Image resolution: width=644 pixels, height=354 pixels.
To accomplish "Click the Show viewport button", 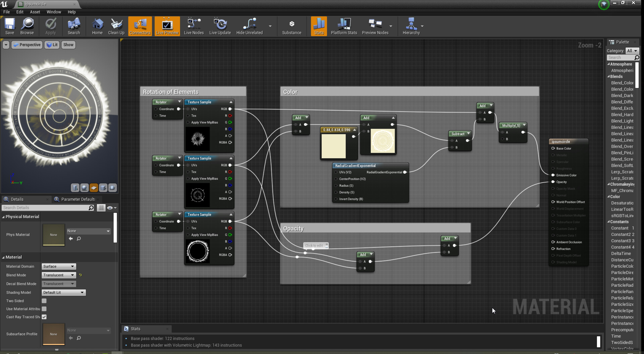I will click(68, 45).
